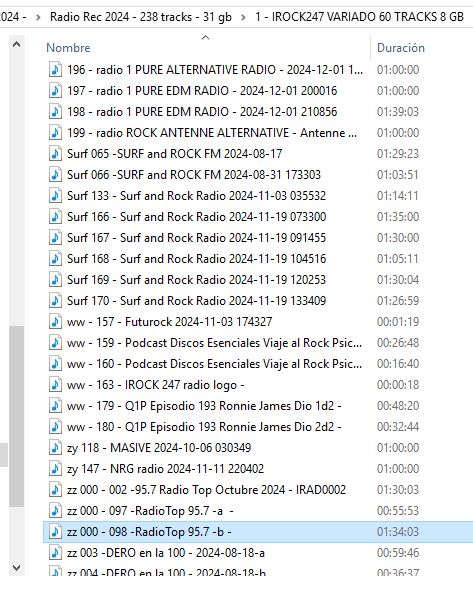Select file 196 - radio 1 PURE ALTERNATIVE RADIO
The height and width of the screenshot is (589, 473).
pyautogui.click(x=215, y=70)
